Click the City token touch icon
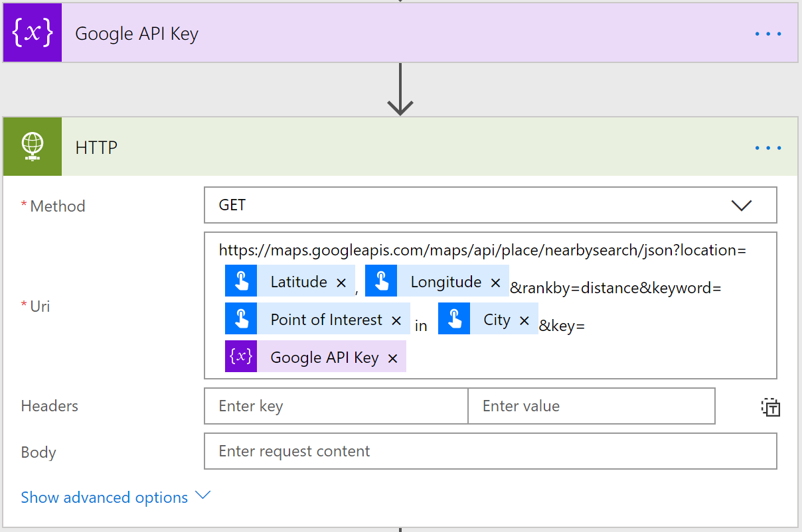Image resolution: width=802 pixels, height=532 pixels. 454,320
